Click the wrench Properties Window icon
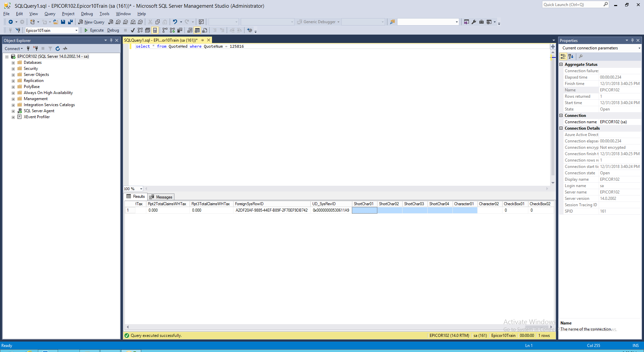Screen dimensions: 644x352 point(474,22)
